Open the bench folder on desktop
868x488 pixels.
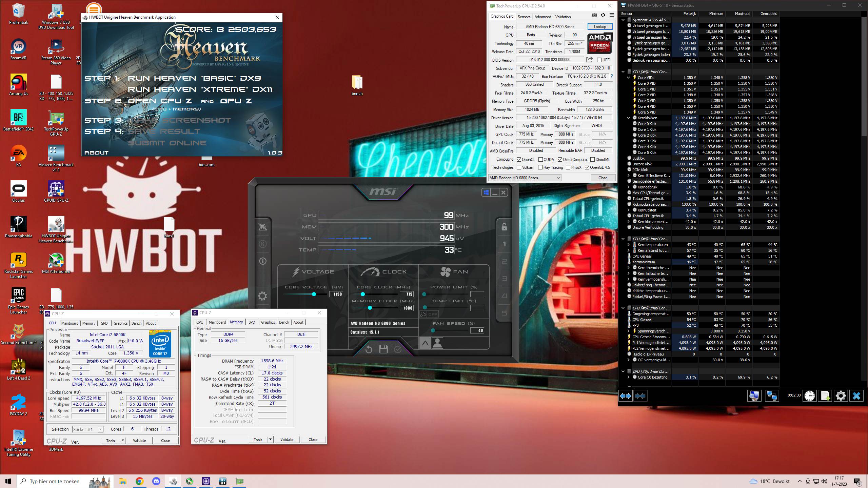[357, 85]
